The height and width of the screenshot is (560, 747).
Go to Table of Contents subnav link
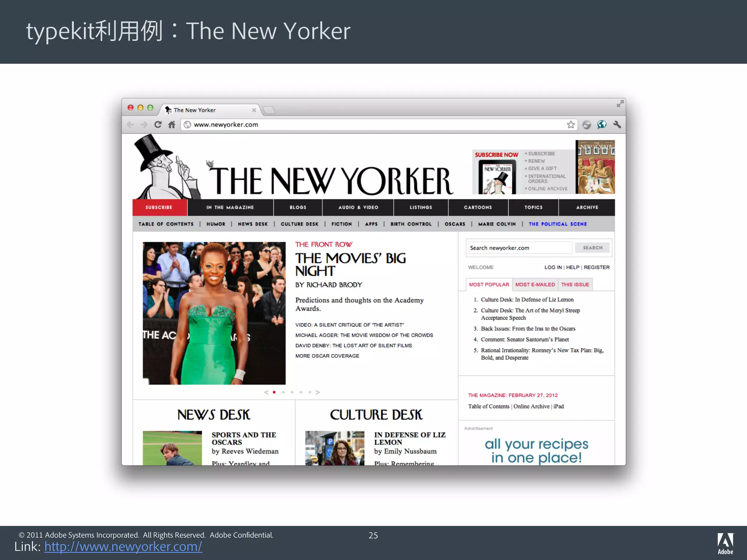(x=166, y=224)
